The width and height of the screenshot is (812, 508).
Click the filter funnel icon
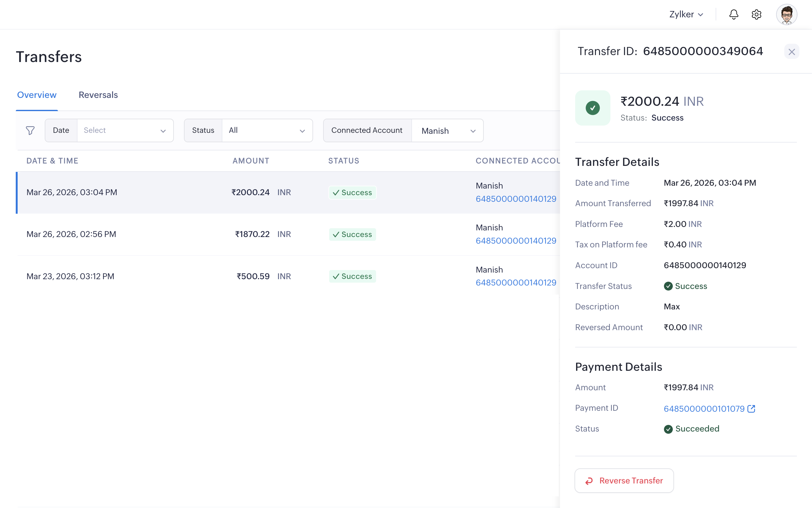pos(30,130)
